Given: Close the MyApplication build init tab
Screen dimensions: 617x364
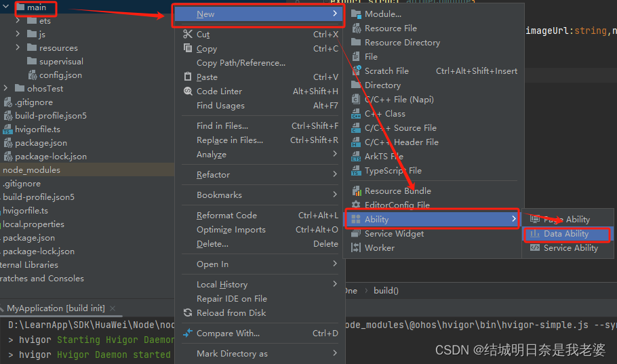Looking at the screenshot, I should coord(113,308).
